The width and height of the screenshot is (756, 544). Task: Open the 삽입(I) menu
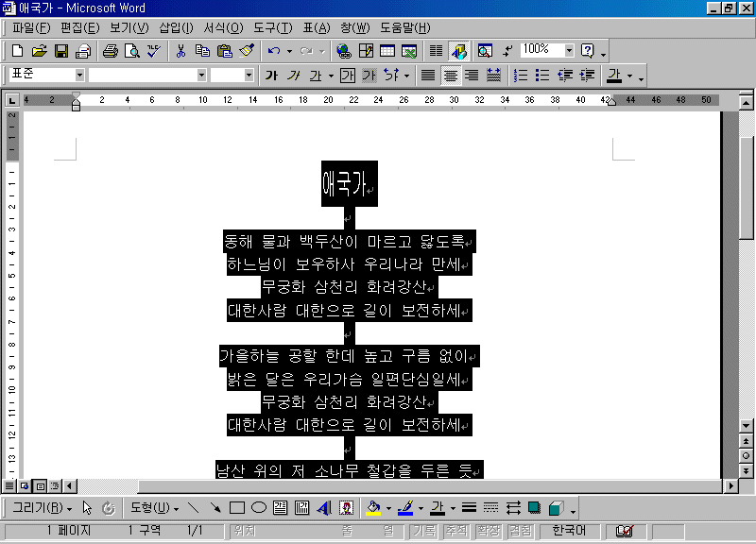point(177,28)
